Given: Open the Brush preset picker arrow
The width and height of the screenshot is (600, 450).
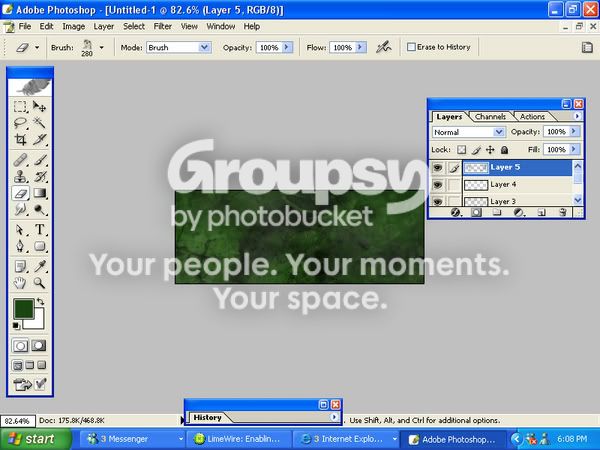Looking at the screenshot, I should (x=102, y=47).
